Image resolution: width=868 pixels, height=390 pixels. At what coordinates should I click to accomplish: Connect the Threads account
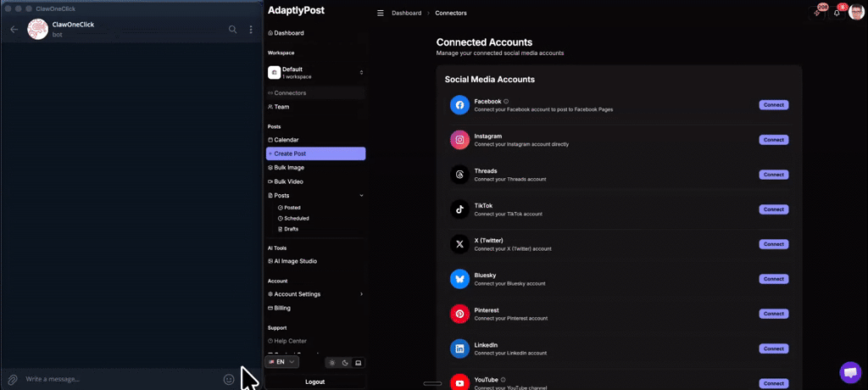click(773, 175)
